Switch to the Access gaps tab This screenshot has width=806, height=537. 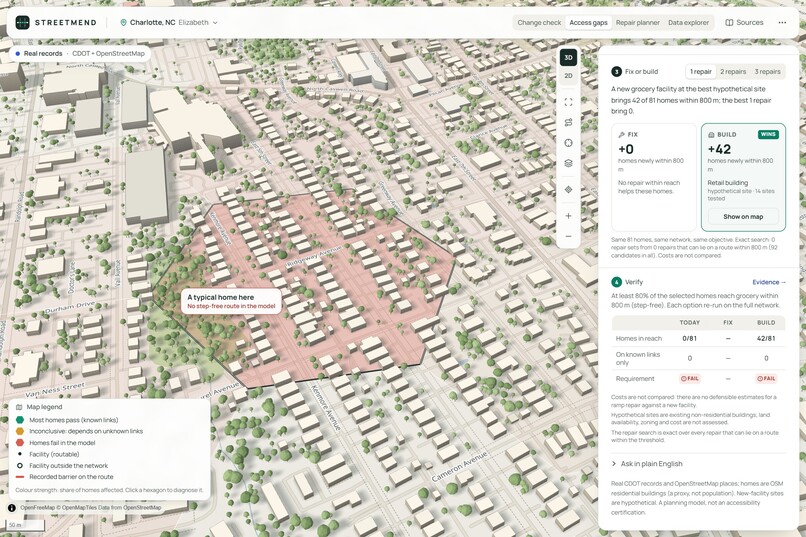[x=588, y=23]
